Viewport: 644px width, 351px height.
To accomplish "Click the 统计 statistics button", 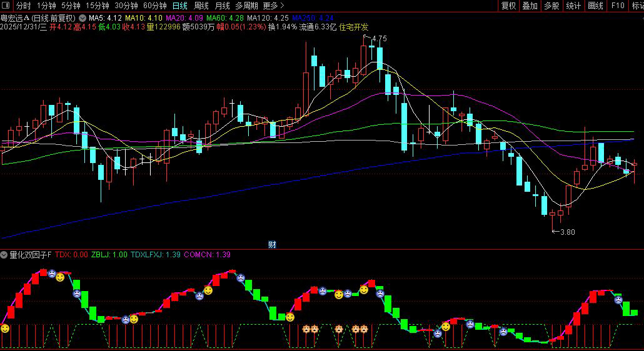I will click(573, 6).
